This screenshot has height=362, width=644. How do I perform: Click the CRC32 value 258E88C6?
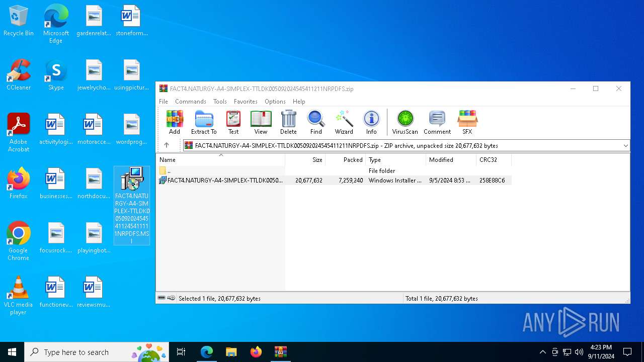pyautogui.click(x=492, y=180)
